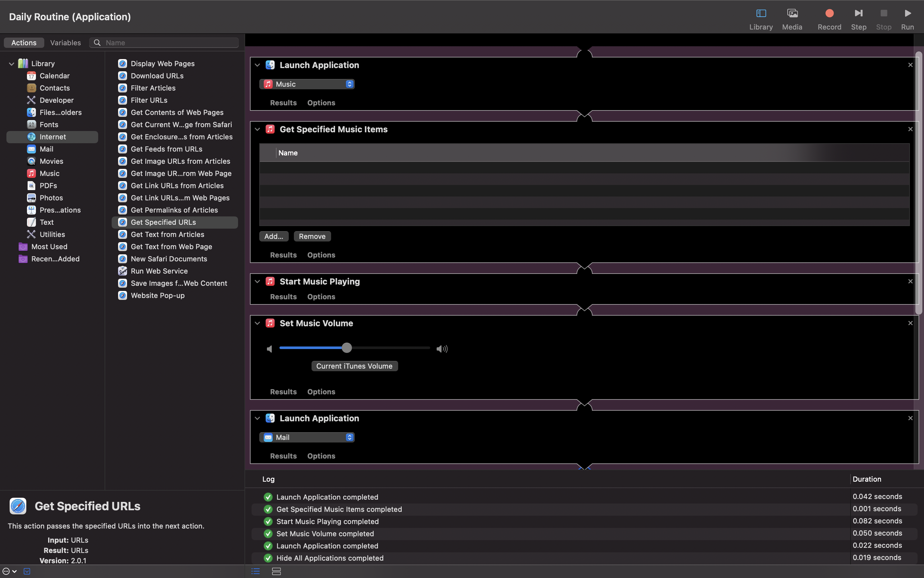The height and width of the screenshot is (578, 924).
Task: Select the PDFs library category
Action: [52, 186]
